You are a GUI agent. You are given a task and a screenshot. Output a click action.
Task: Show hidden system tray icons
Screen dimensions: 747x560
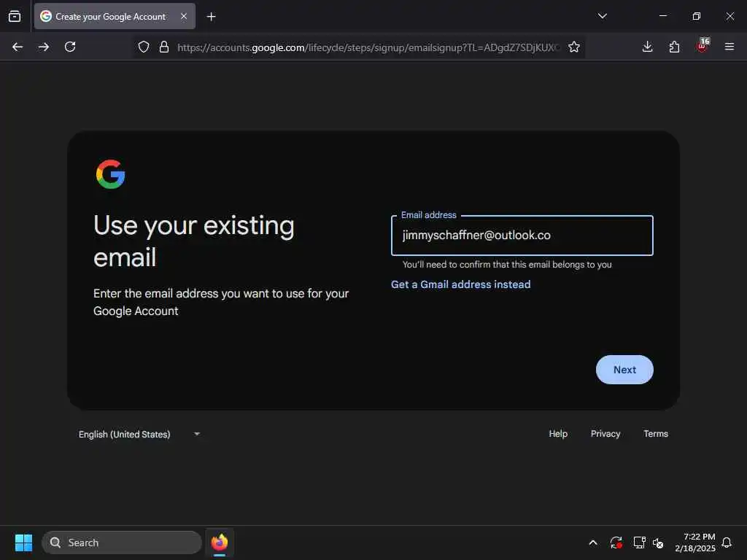[x=593, y=542]
